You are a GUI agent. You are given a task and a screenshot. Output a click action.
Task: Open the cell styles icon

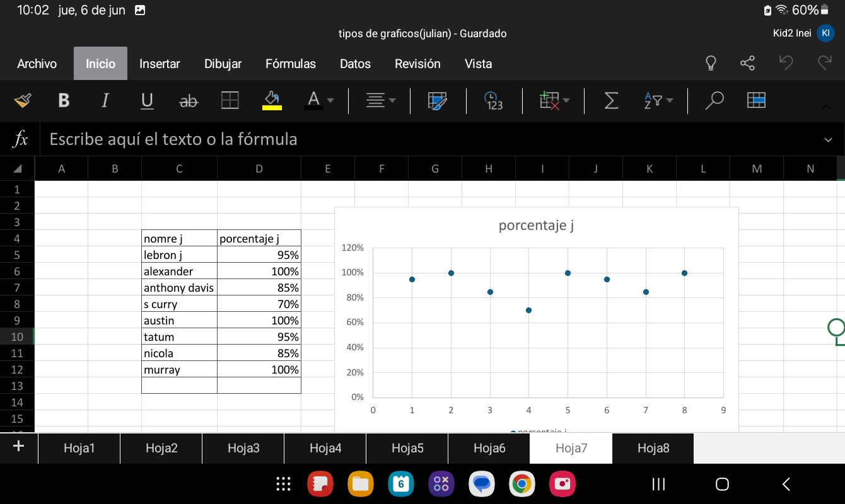click(437, 101)
